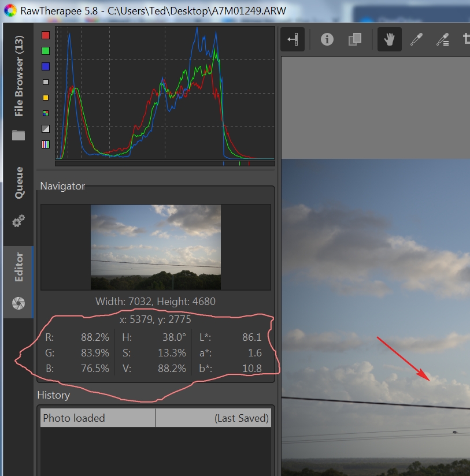The width and height of the screenshot is (470, 476).
Task: Select the Photo loaded history entry
Action: coord(97,418)
